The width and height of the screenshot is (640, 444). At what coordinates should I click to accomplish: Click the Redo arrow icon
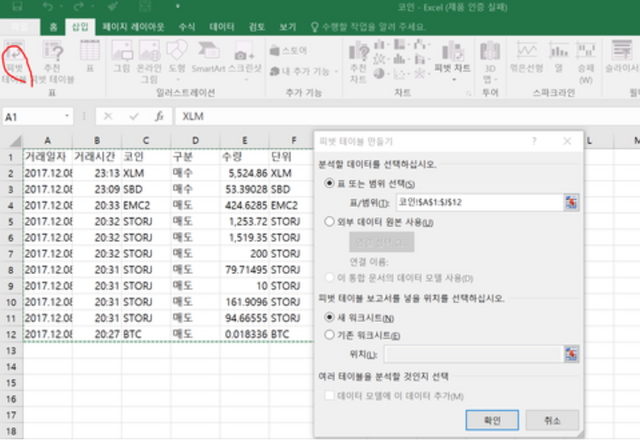tap(79, 6)
